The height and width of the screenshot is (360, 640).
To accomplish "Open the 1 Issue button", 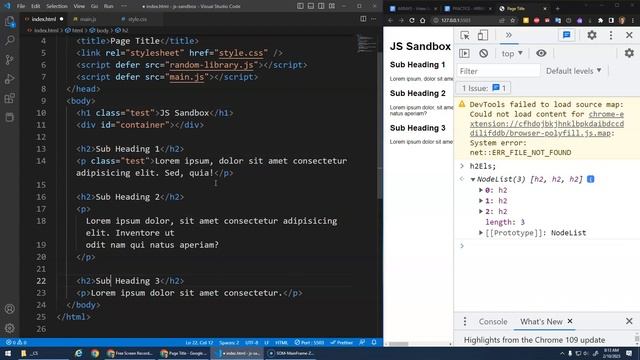I will click(x=484, y=88).
